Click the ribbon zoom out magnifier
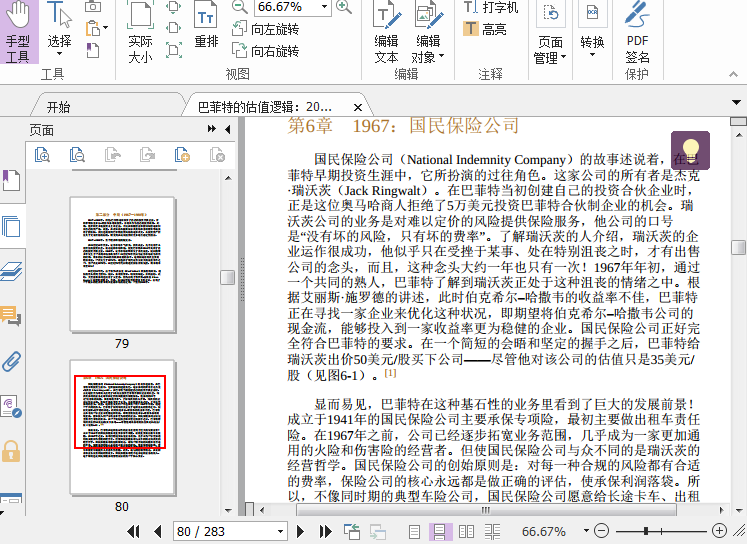 pos(240,7)
